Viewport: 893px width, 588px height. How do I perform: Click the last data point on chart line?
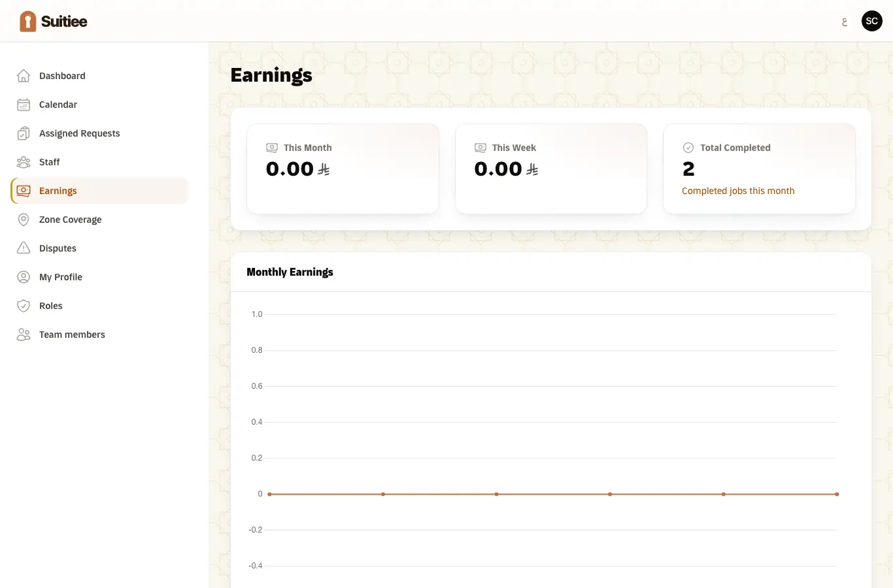point(837,494)
